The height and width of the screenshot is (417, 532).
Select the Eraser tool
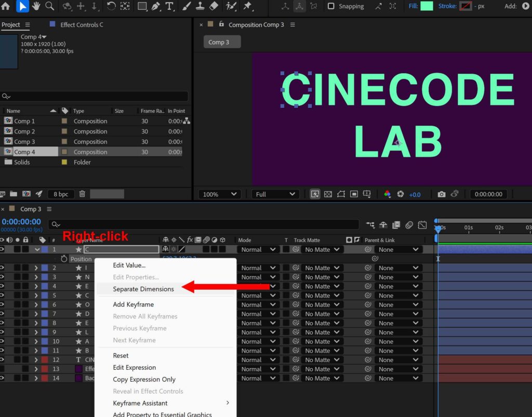point(214,6)
